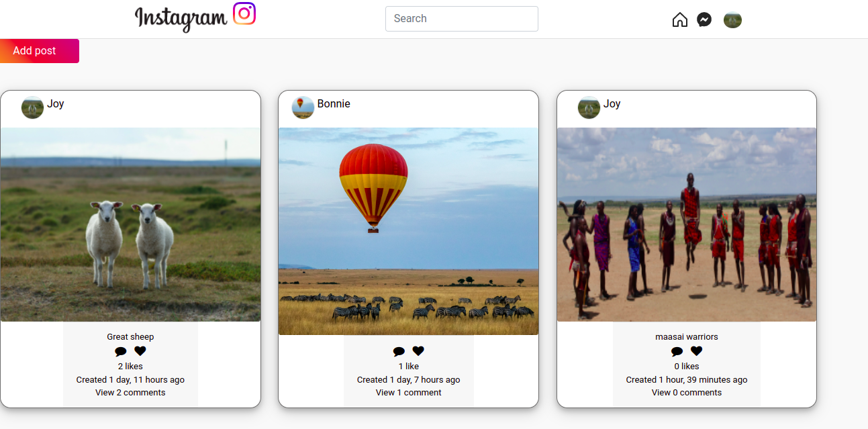Screen dimensions: 868x429
Task: View 2 comments on Great sheep post
Action: (130, 393)
